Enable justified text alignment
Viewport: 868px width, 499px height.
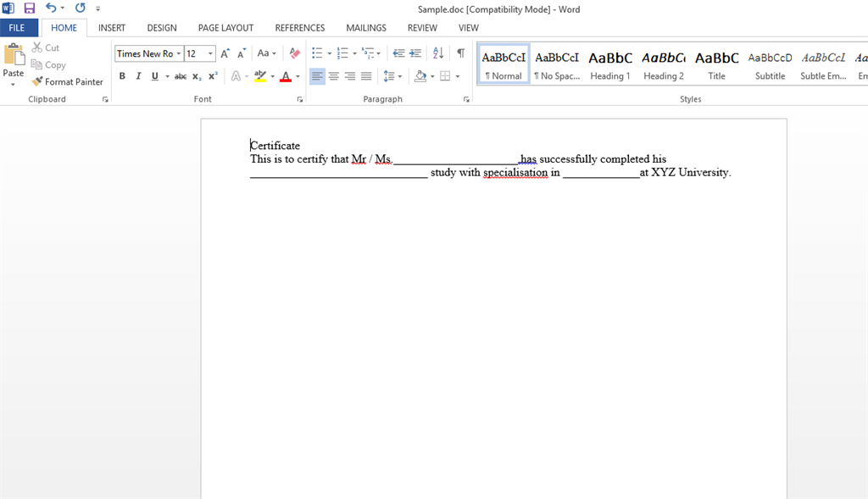click(366, 75)
